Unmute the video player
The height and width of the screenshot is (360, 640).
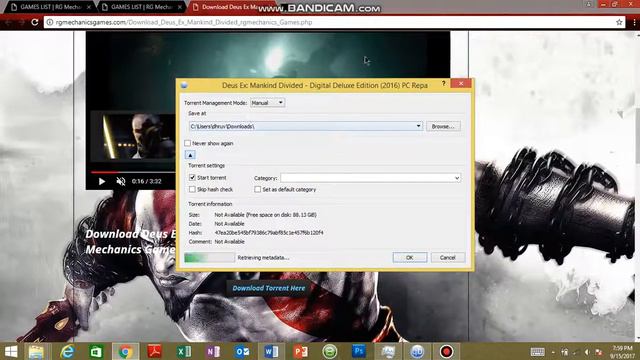(121, 181)
